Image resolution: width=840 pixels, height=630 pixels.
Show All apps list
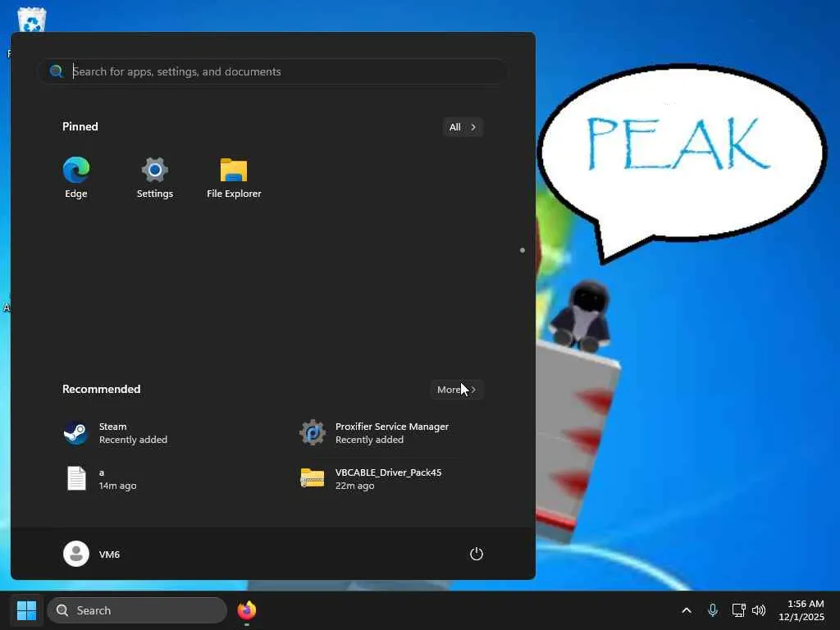click(x=463, y=127)
